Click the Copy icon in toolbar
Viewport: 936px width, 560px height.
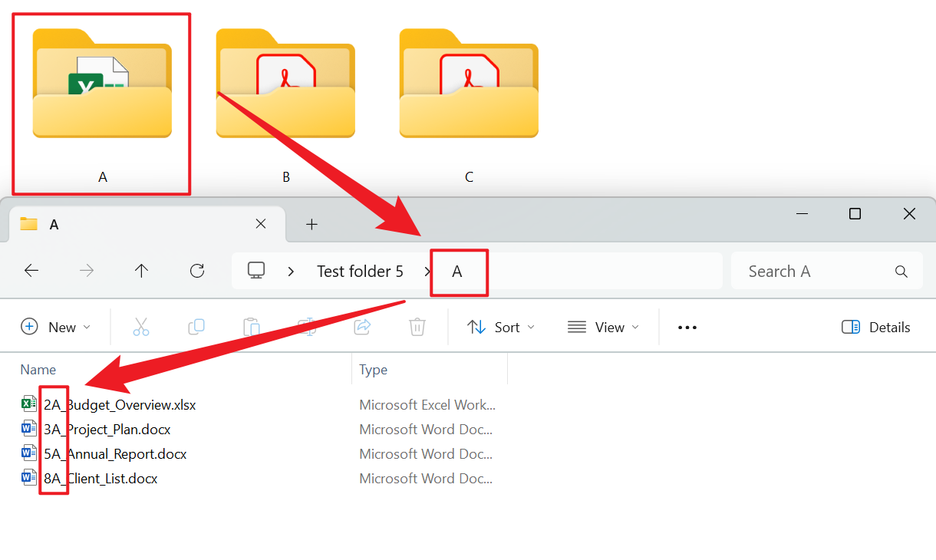pos(196,327)
